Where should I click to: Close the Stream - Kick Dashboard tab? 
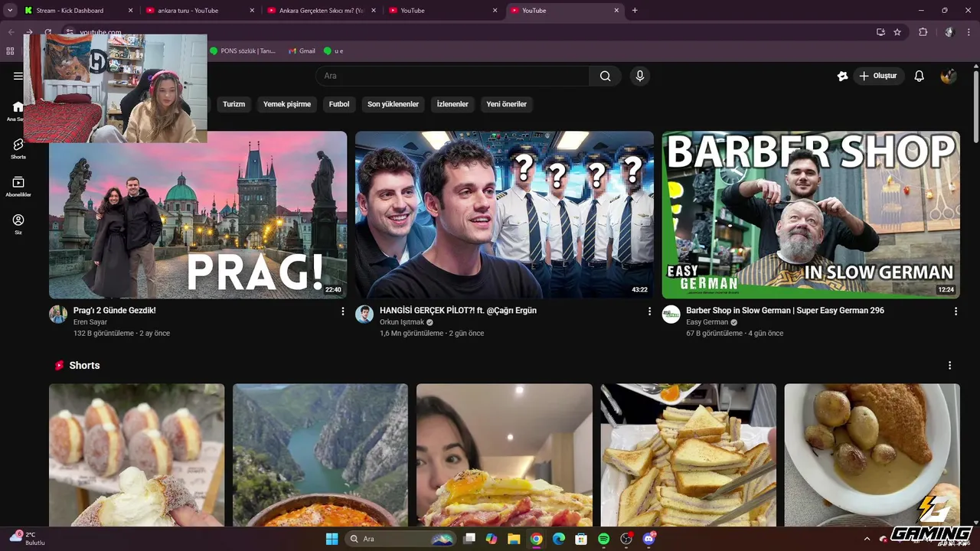130,11
